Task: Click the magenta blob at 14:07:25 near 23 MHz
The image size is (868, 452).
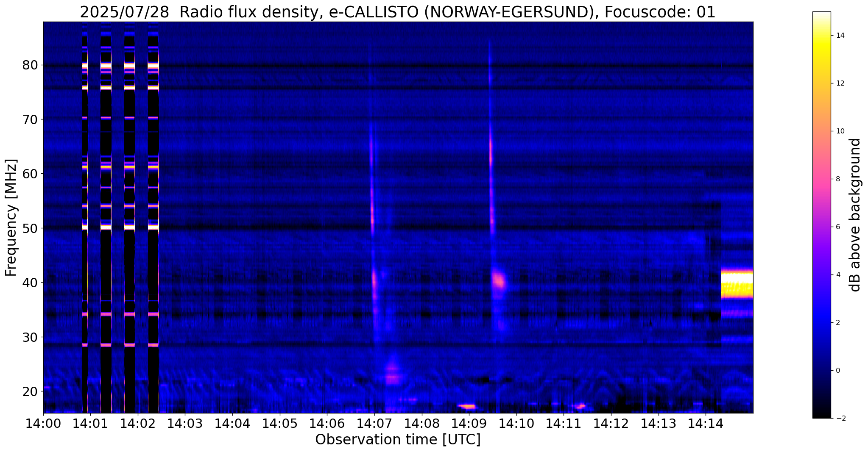Action: [x=393, y=372]
